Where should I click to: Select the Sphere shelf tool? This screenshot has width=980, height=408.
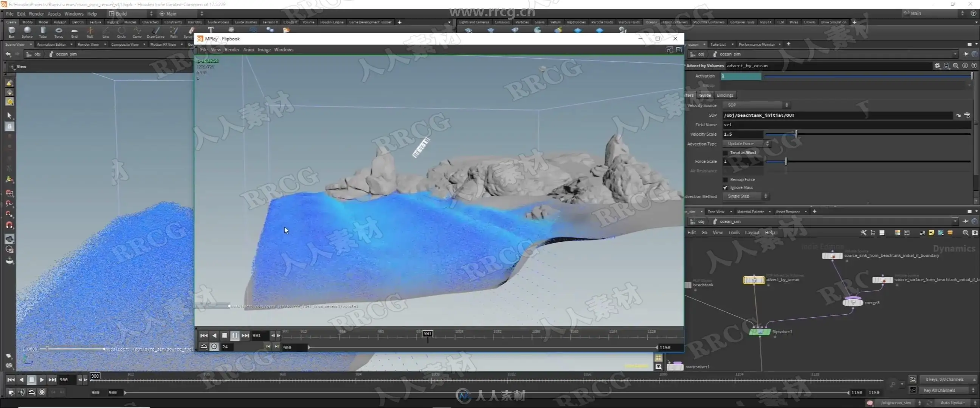point(27,31)
